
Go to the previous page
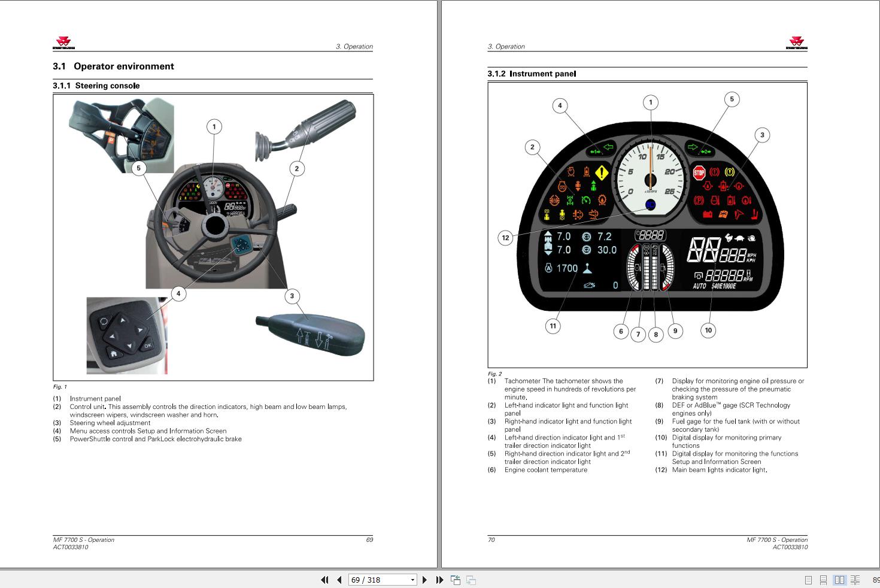pyautogui.click(x=339, y=580)
